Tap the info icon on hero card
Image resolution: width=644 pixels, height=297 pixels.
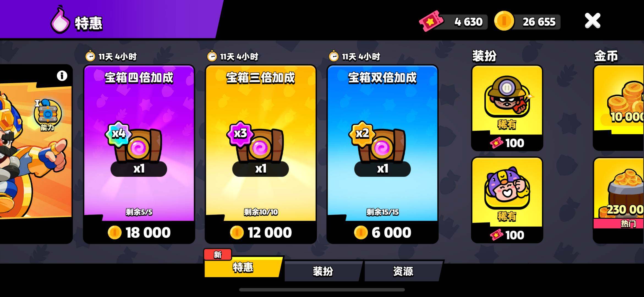(x=62, y=75)
